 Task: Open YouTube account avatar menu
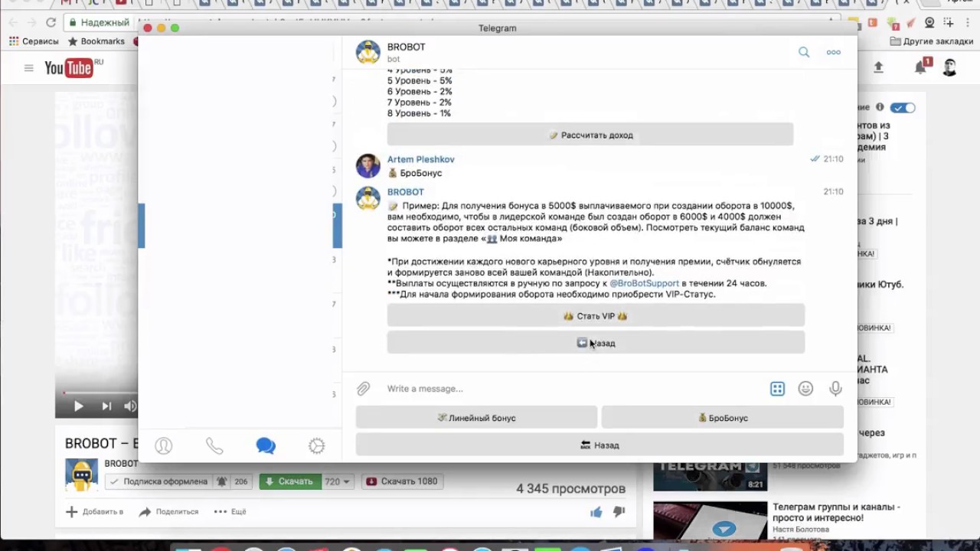coord(949,67)
